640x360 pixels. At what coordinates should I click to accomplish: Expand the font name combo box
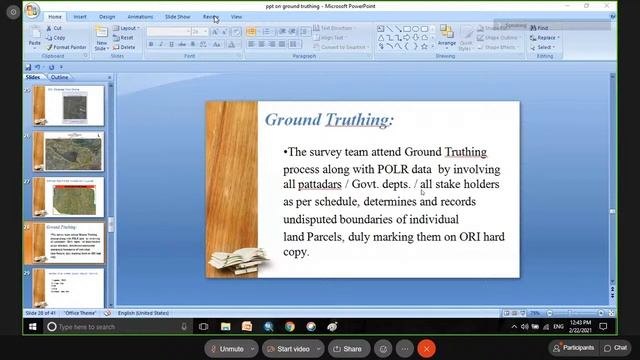pos(188,31)
